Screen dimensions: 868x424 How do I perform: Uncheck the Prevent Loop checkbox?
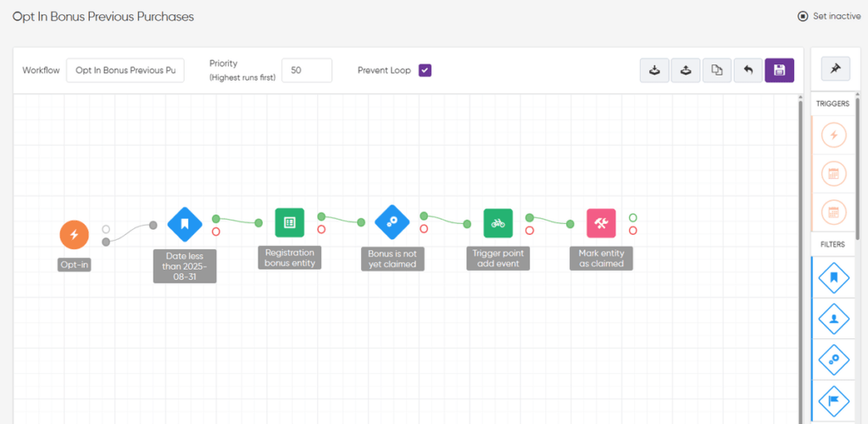[x=426, y=70]
